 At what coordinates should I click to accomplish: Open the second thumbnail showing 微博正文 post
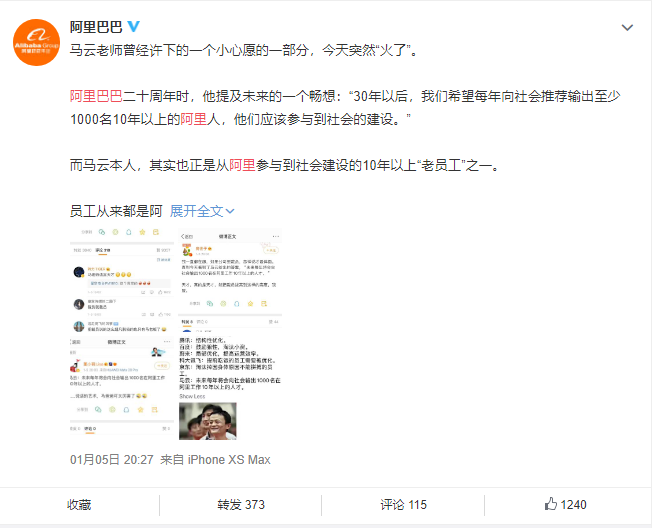tap(230, 280)
